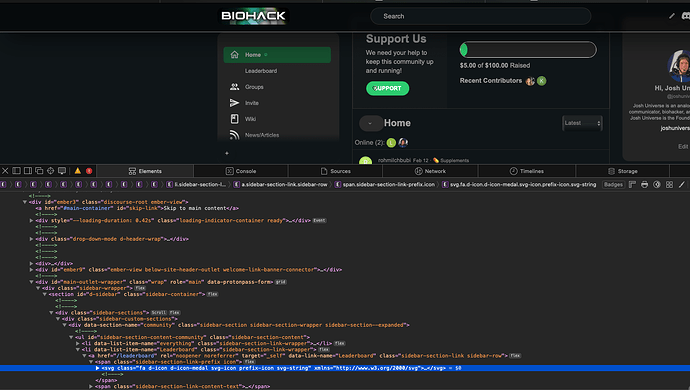Click the green L online user avatar

391,143
